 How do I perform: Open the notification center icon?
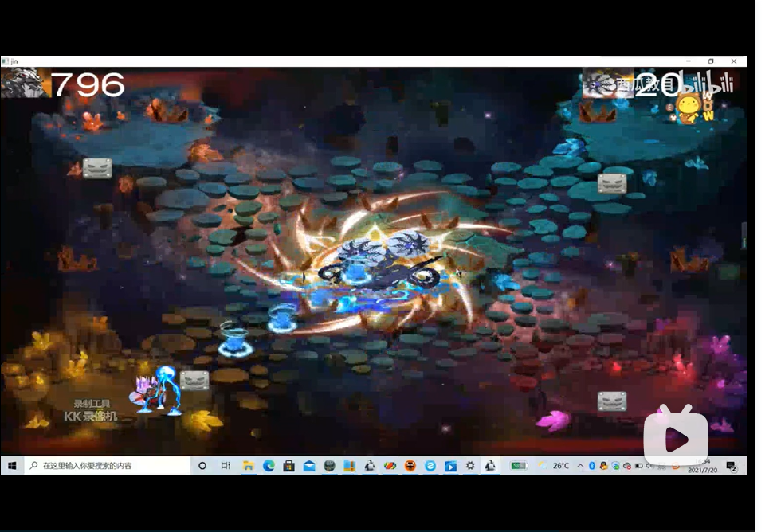point(732,466)
